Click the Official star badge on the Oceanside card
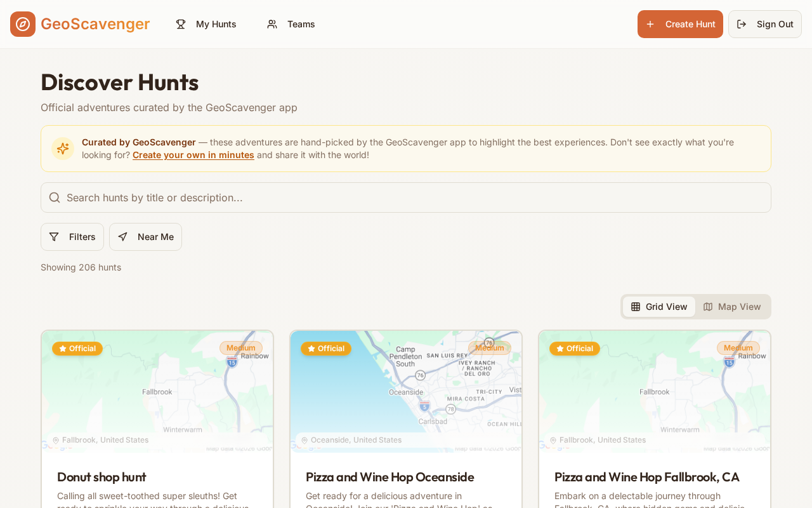 pyautogui.click(x=326, y=349)
